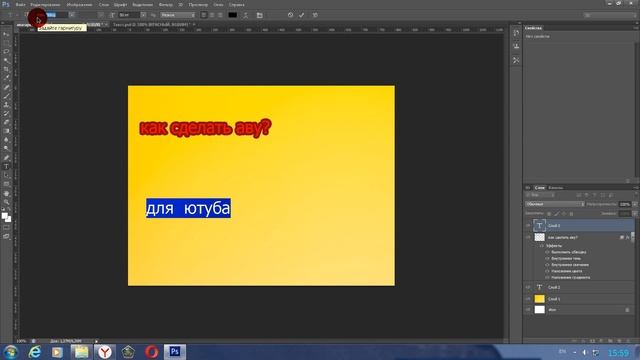
Task: Hide the lower text layer Слой 2
Action: click(x=528, y=287)
